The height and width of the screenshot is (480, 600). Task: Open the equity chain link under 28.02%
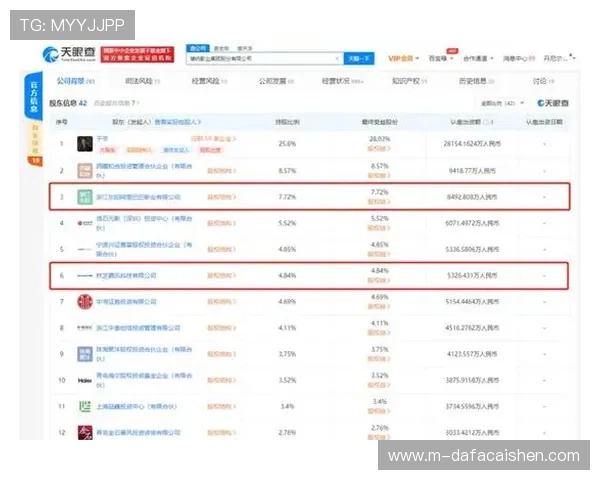coord(379,149)
